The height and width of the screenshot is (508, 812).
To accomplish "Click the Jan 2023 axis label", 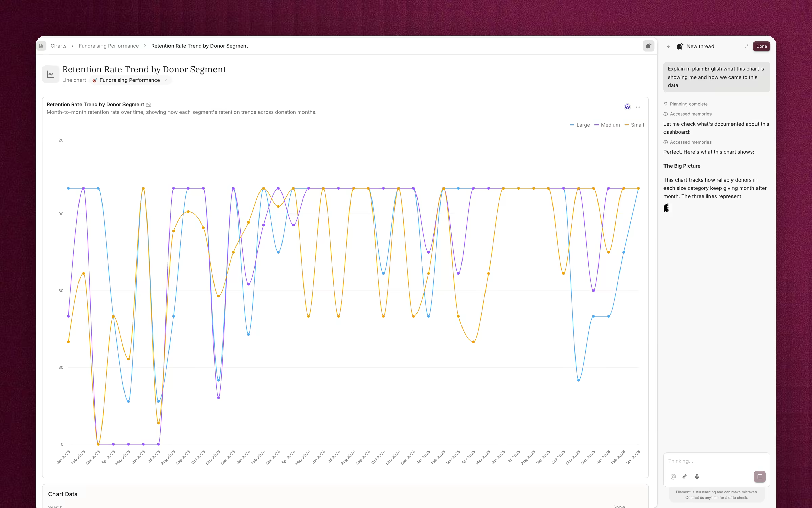I will point(63,457).
